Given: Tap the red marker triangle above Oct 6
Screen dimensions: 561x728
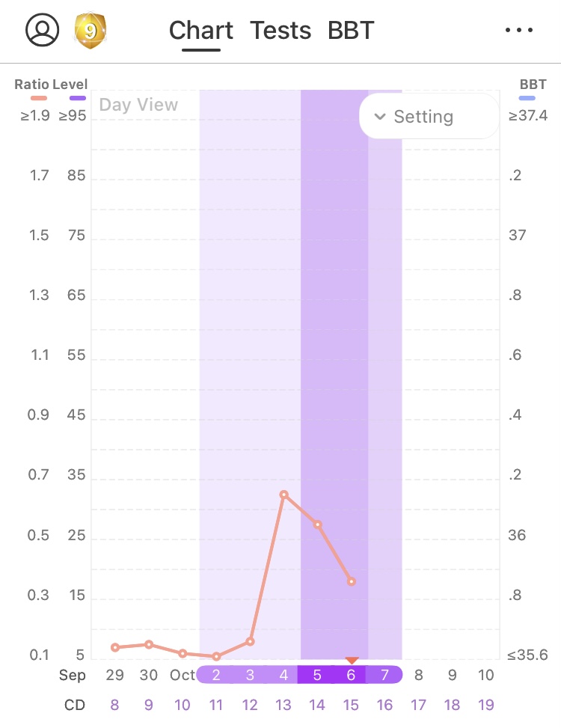Looking at the screenshot, I should [x=352, y=660].
